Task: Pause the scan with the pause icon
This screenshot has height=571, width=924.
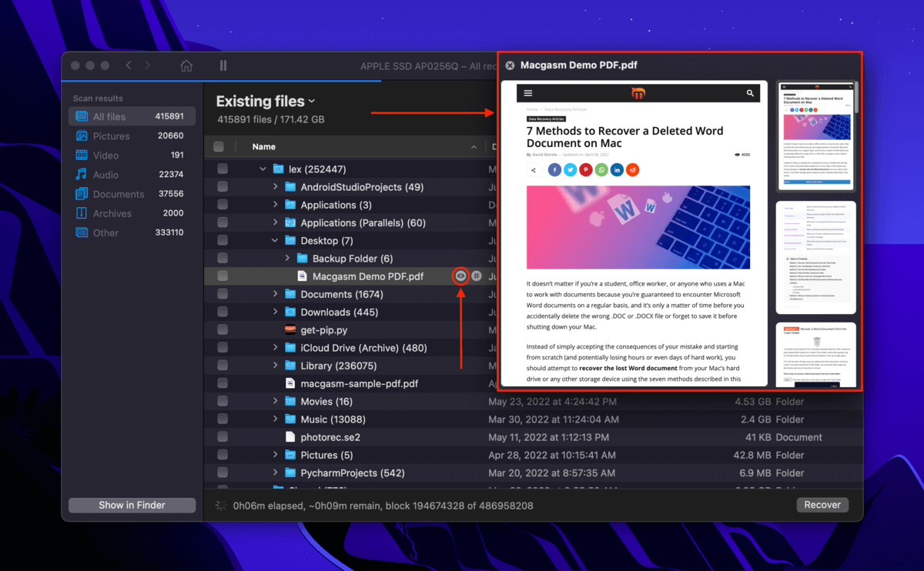Action: [x=223, y=66]
